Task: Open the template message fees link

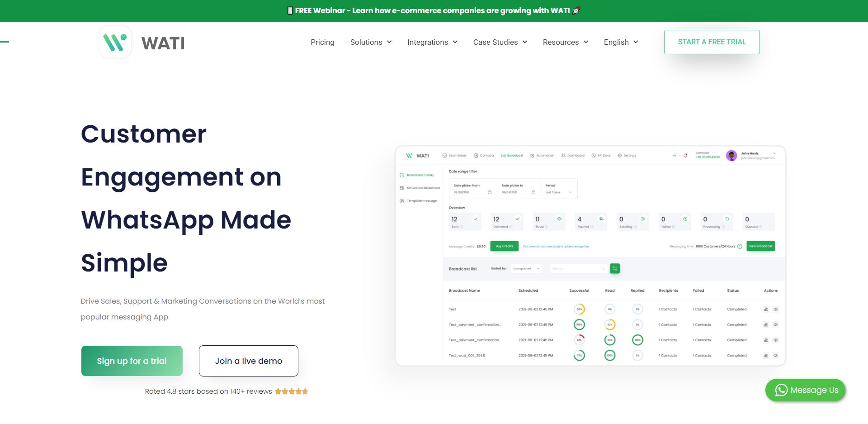Action: pos(556,247)
